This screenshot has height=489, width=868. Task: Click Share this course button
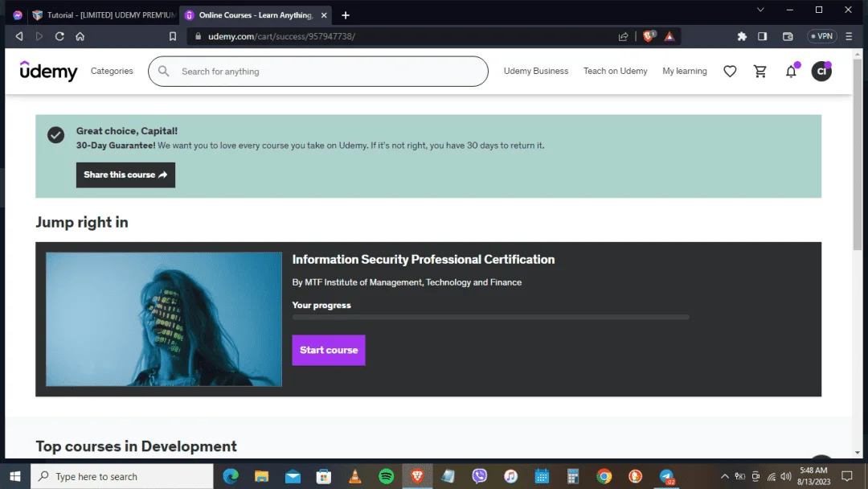tap(125, 175)
